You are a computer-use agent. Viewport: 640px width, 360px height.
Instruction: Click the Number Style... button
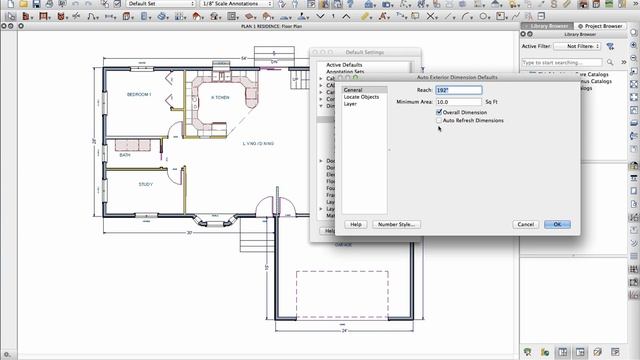tap(396, 224)
